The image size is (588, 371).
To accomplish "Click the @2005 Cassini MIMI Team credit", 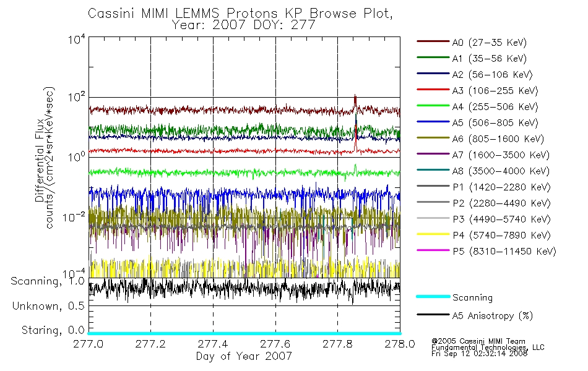I will tap(478, 341).
